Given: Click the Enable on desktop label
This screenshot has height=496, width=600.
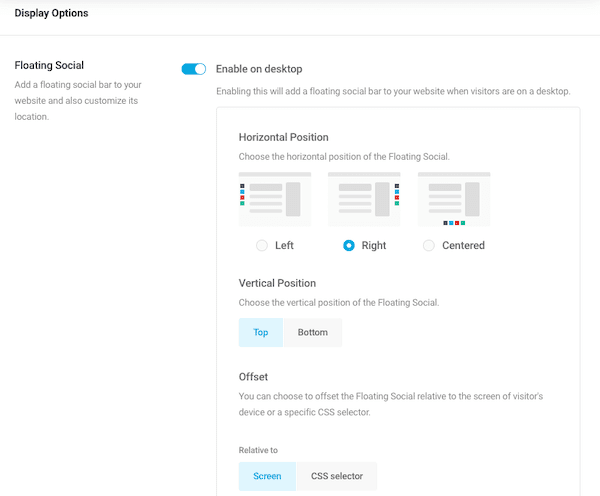Looking at the screenshot, I should [x=259, y=69].
